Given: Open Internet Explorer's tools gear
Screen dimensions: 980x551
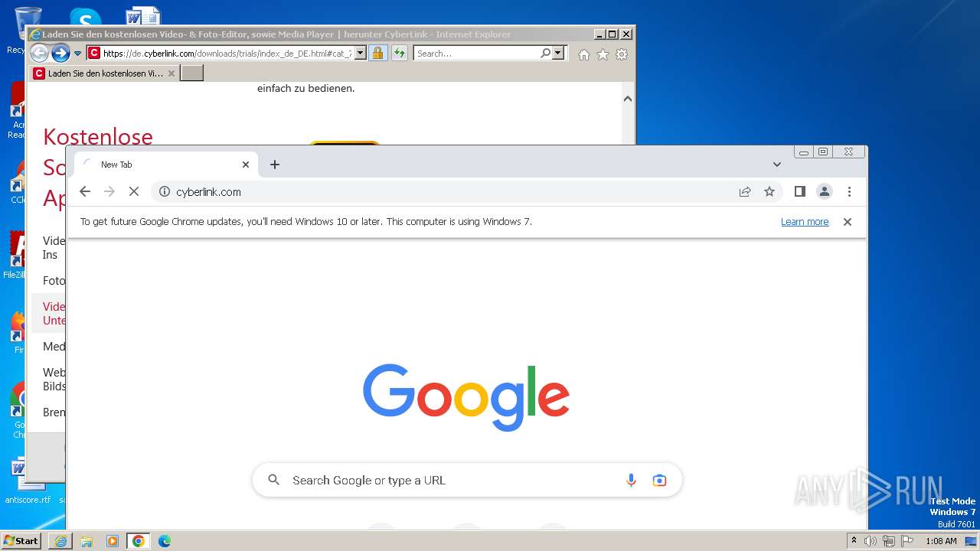Looking at the screenshot, I should point(622,54).
